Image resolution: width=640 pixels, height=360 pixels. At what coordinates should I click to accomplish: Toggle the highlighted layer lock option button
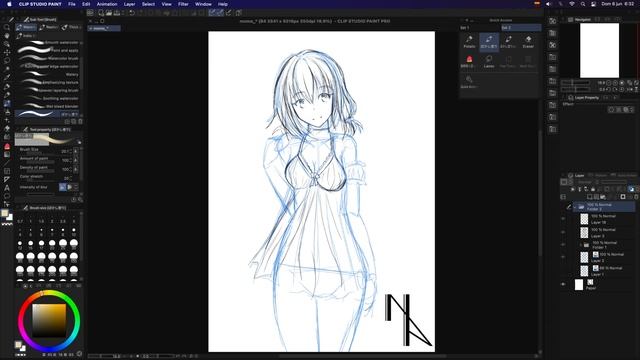tap(631, 189)
